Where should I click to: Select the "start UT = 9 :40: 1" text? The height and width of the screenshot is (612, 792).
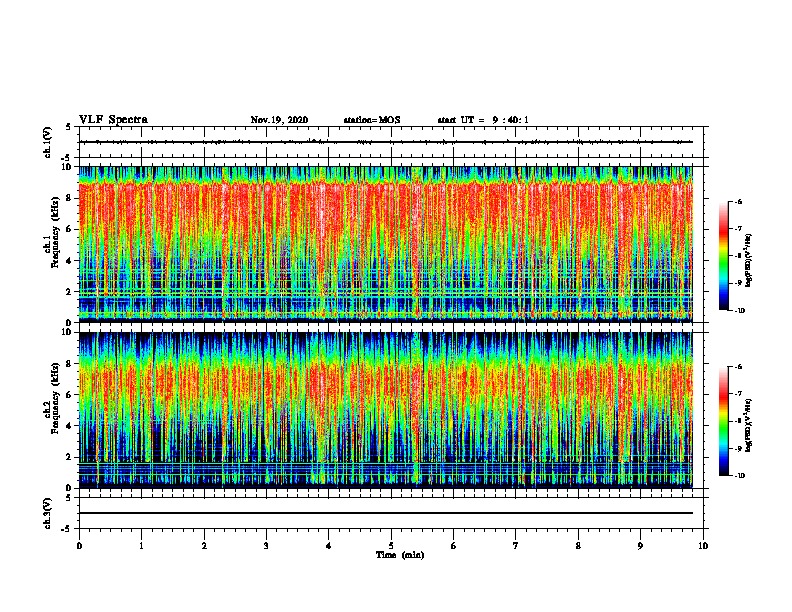tap(483, 120)
